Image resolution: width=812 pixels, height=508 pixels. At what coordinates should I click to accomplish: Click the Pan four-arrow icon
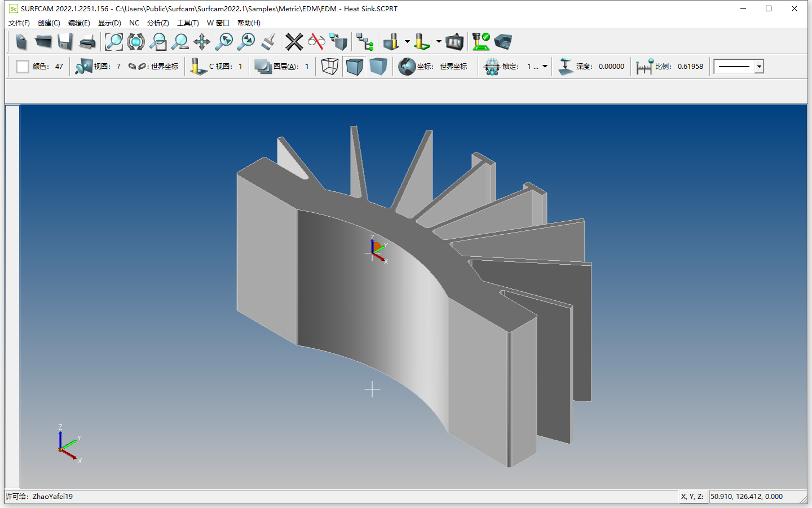[202, 42]
